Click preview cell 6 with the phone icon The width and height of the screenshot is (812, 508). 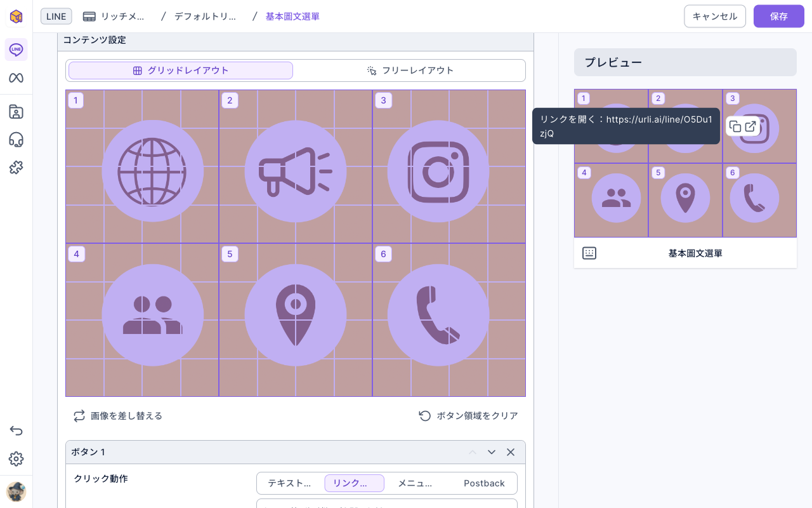tap(759, 201)
